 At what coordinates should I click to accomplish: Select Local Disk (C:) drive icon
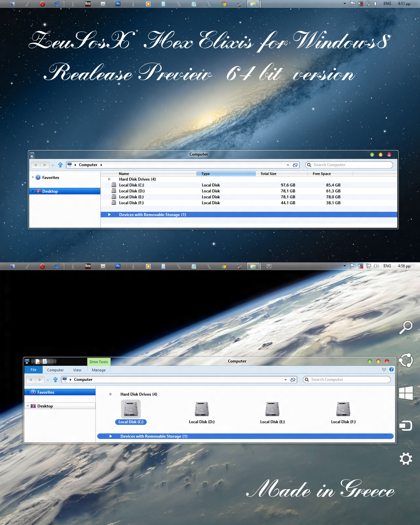click(131, 409)
